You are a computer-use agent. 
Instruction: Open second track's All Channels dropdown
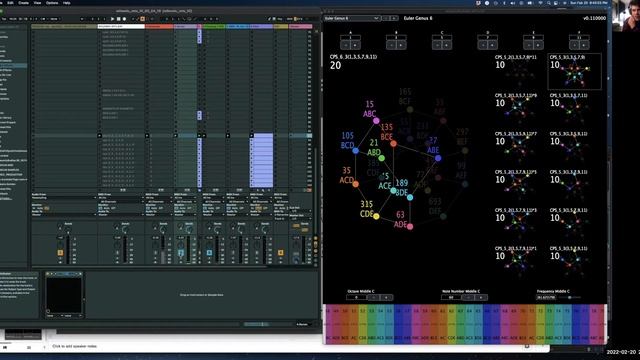tap(121, 202)
